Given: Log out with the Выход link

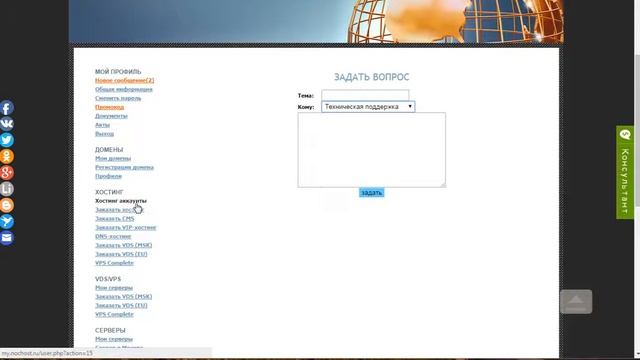Looking at the screenshot, I should (104, 134).
